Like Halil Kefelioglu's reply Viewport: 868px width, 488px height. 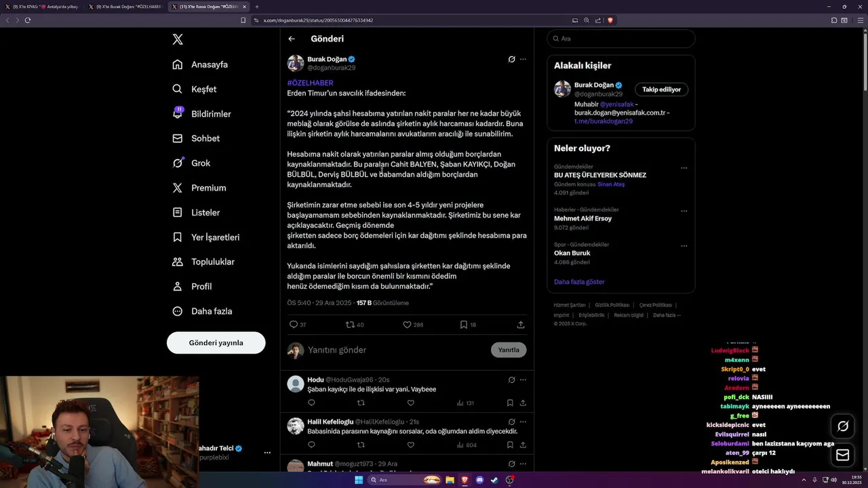(410, 445)
